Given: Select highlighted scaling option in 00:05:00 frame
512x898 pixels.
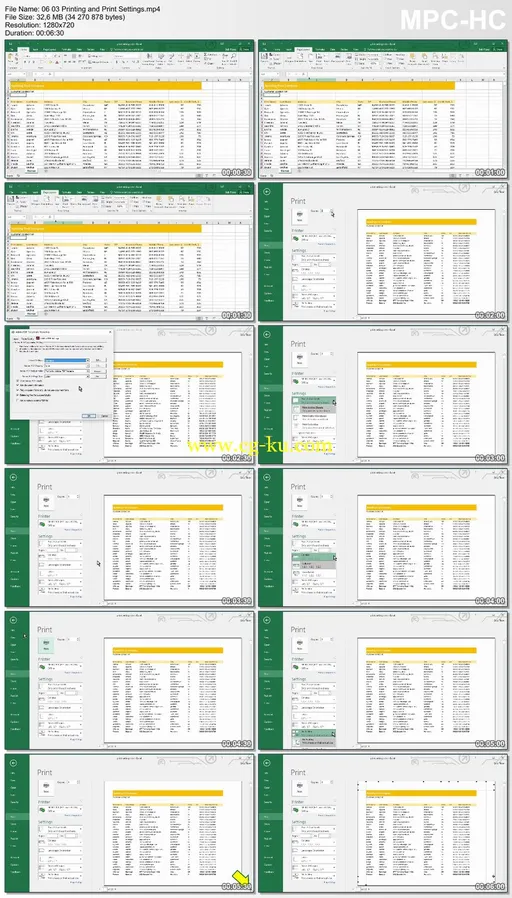Looking at the screenshot, I should click(313, 733).
